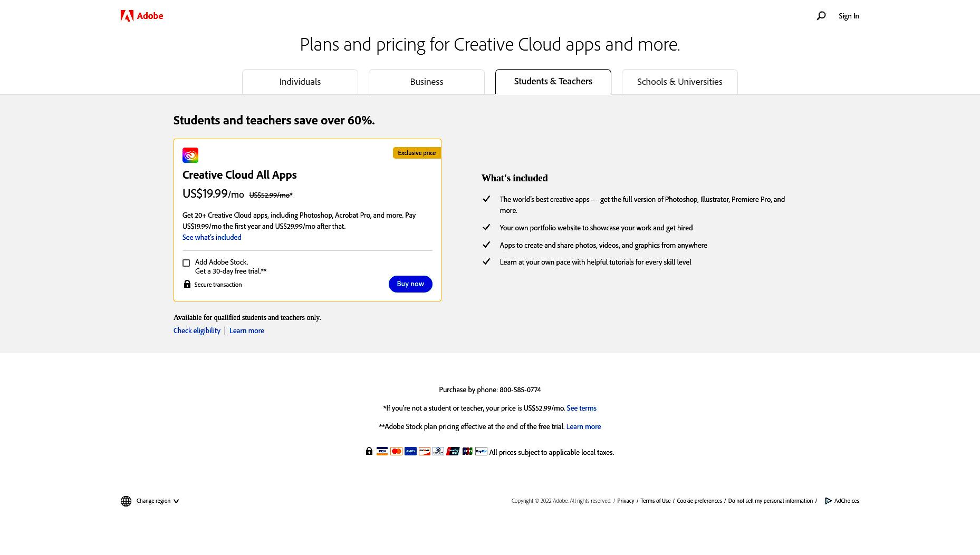Open Learn more beside Check eligibility
This screenshot has width=980, height=555.
[x=247, y=330]
